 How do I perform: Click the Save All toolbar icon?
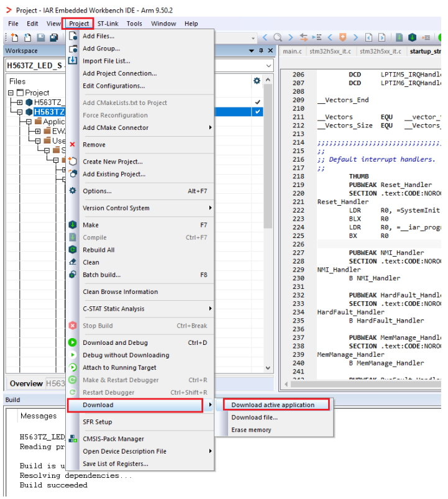(x=54, y=37)
